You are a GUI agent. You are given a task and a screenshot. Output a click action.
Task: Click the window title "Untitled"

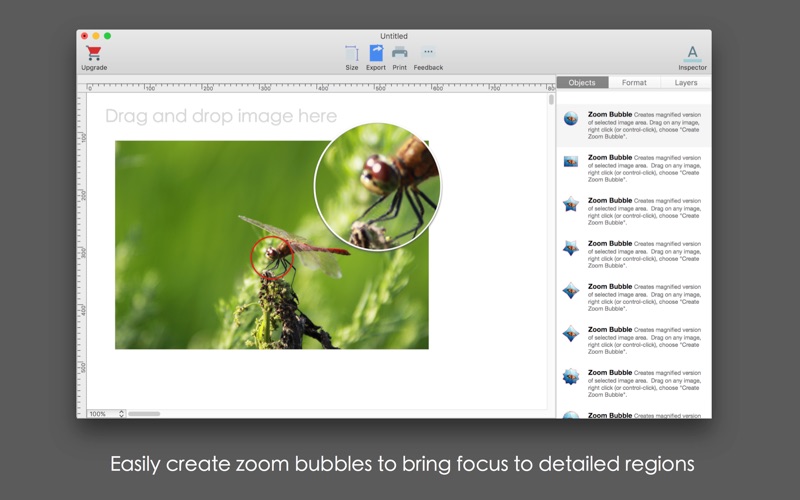(x=394, y=36)
